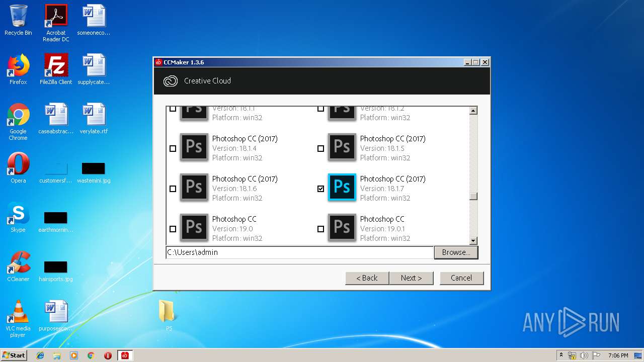This screenshot has width=644, height=362.
Task: Click the product list scrollbar thumb
Action: click(x=473, y=196)
